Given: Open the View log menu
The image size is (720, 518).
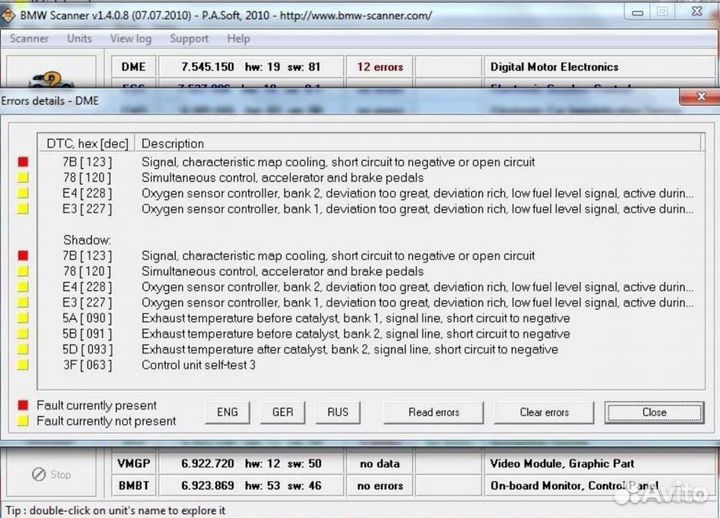Looking at the screenshot, I should click(x=130, y=39).
